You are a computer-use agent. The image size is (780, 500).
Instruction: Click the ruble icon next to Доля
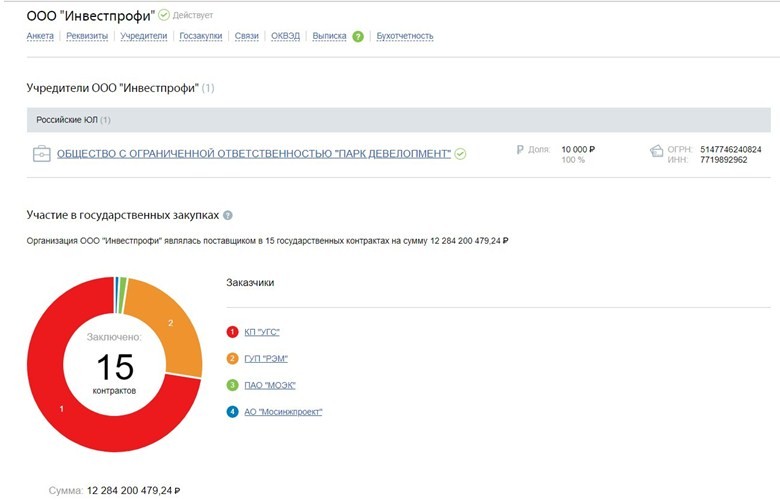520,149
